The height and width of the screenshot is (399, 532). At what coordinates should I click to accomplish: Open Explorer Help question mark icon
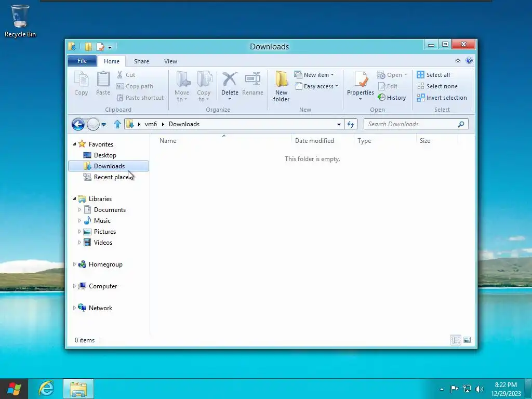(x=469, y=60)
